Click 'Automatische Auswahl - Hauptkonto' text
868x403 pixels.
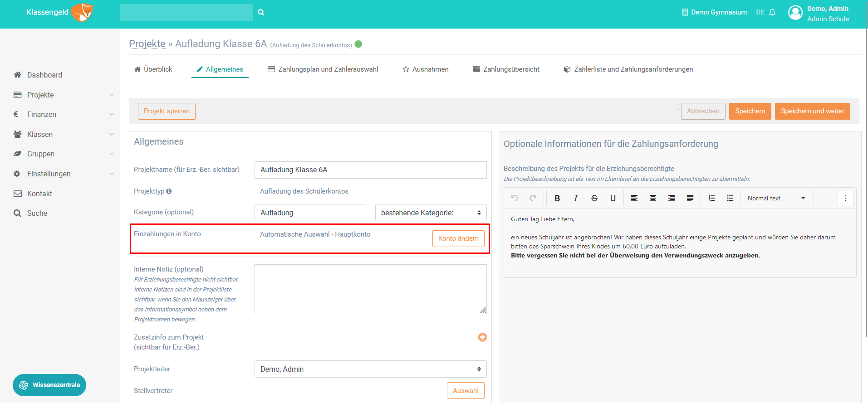coord(315,234)
